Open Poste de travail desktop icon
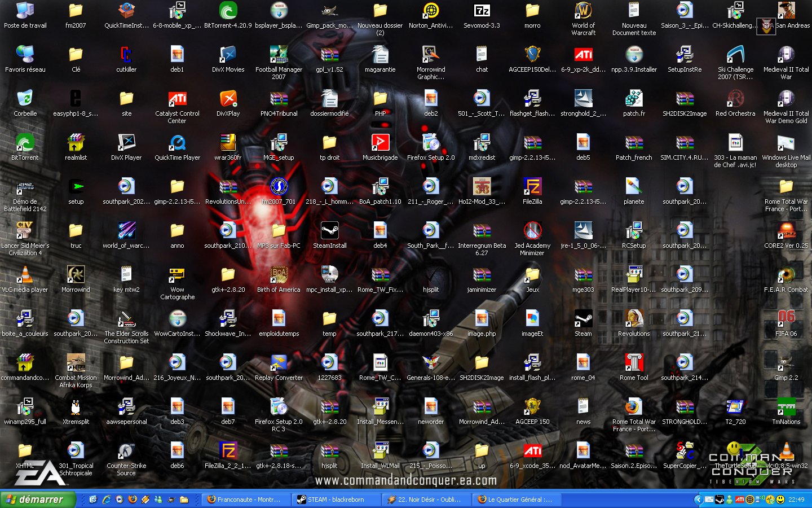 pos(25,15)
